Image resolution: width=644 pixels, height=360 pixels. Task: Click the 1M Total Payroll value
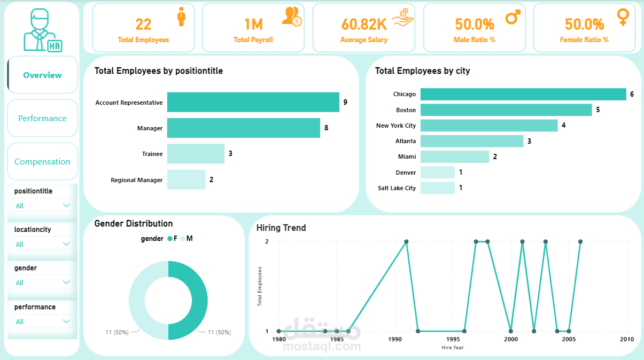(x=254, y=24)
